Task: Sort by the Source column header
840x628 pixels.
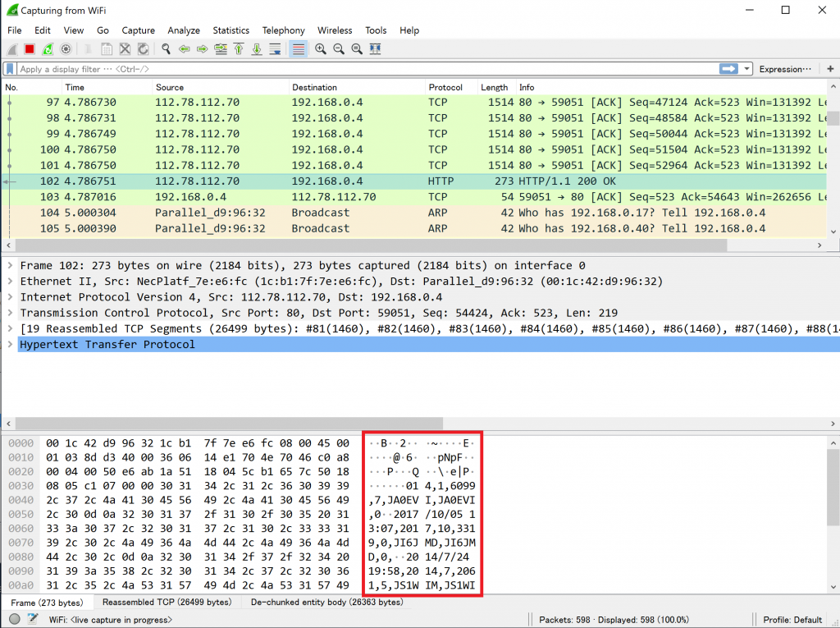Action: 221,87
